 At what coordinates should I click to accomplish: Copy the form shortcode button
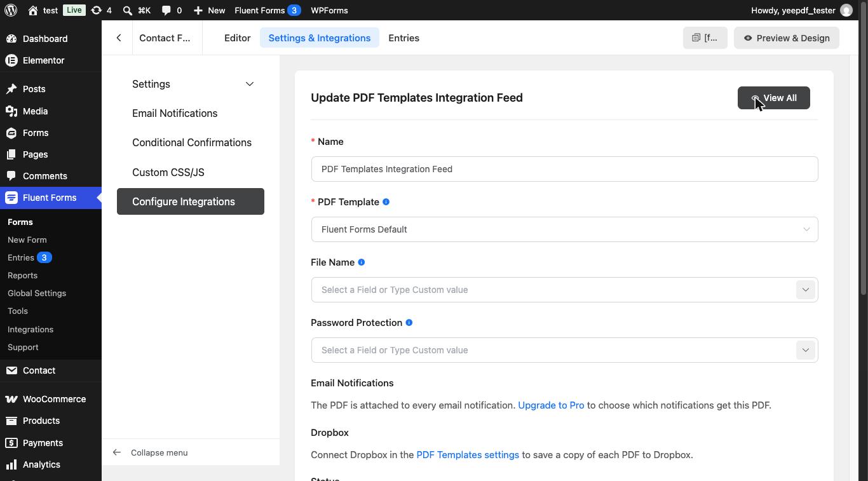point(705,38)
